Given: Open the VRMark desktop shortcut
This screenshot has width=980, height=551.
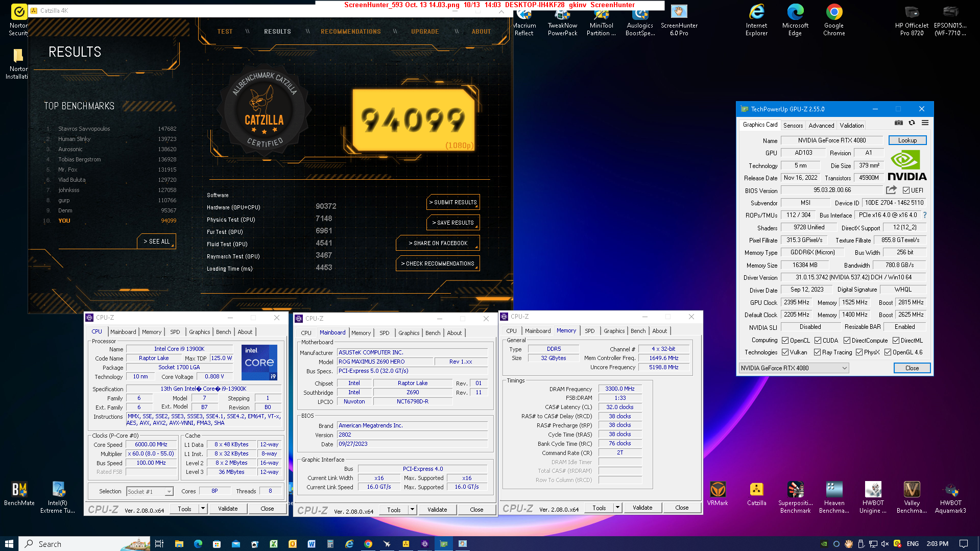Looking at the screenshot, I should click(x=718, y=494).
